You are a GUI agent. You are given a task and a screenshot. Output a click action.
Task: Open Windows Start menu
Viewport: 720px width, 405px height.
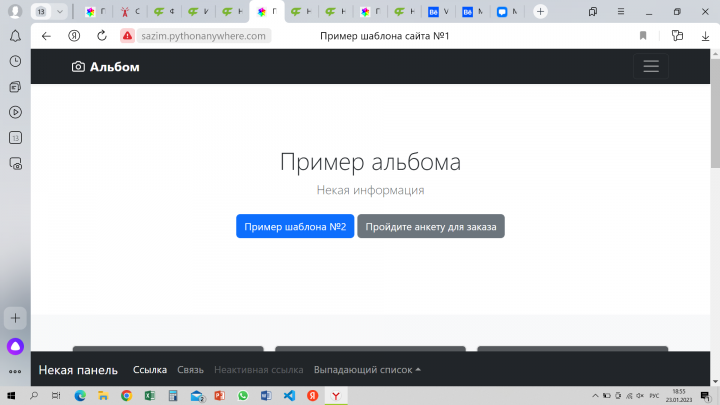[11, 396]
